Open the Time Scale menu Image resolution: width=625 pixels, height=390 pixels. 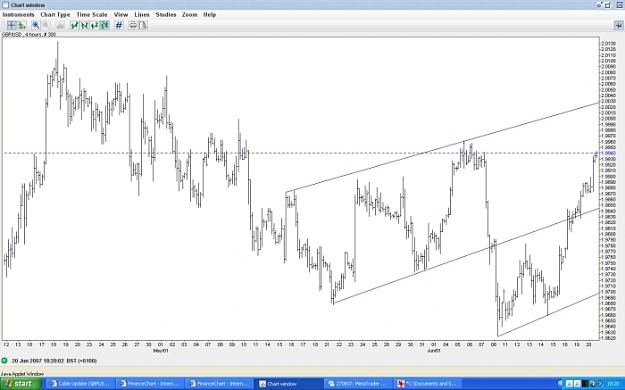pos(92,14)
